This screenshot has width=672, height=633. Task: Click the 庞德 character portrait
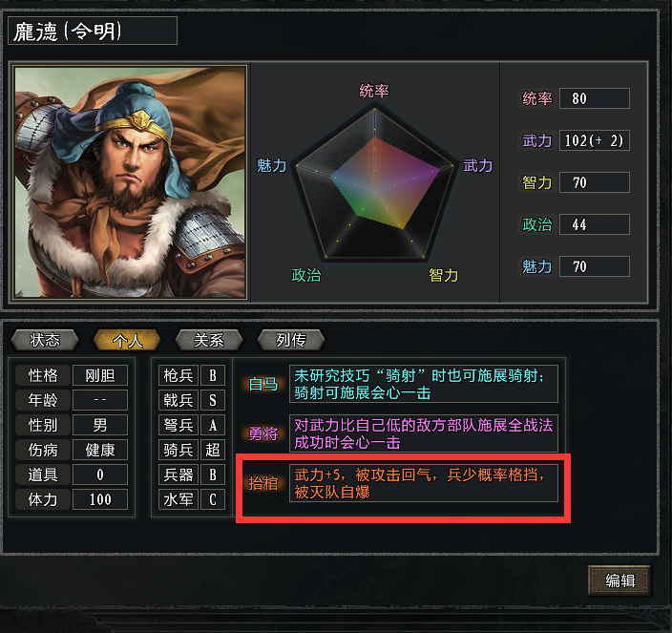coord(130,182)
